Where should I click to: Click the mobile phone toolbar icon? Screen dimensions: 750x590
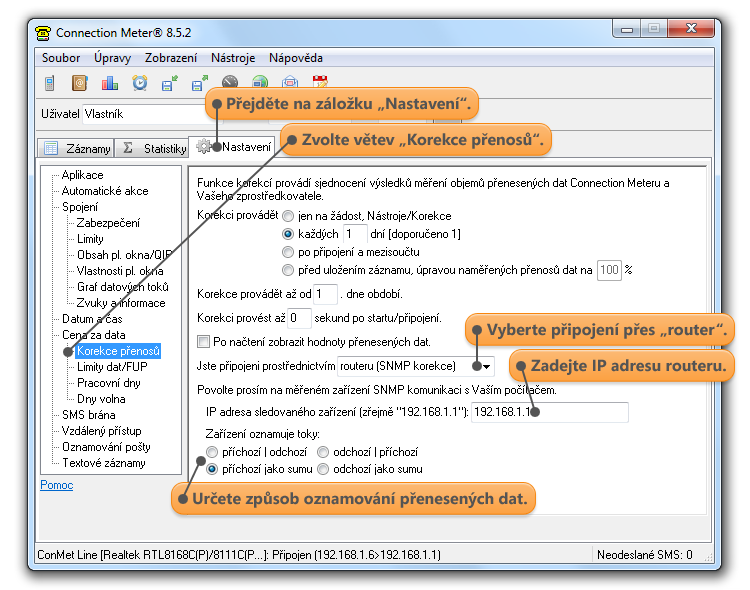[49, 83]
